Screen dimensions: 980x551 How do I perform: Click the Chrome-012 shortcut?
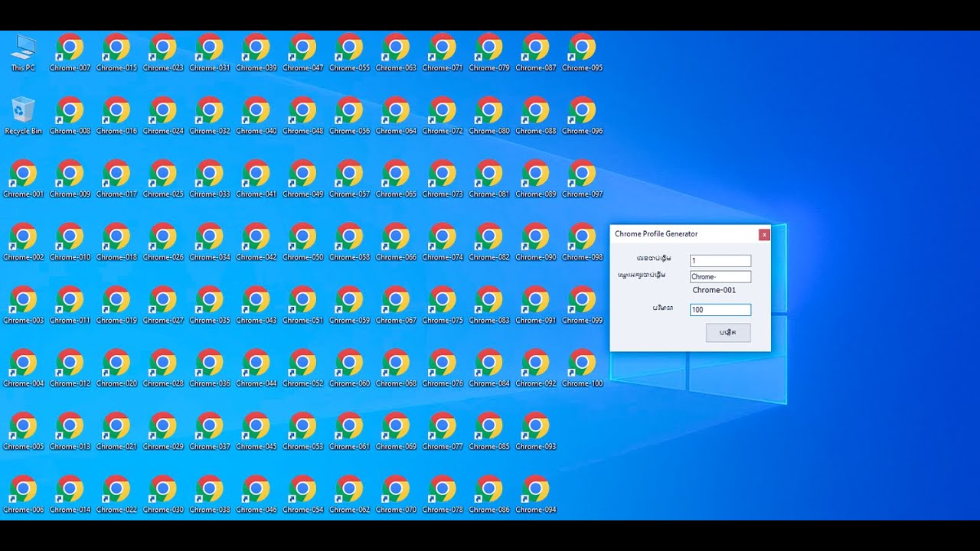click(x=70, y=369)
